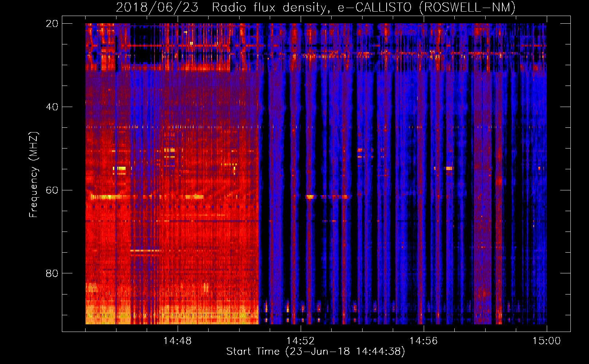Click the plot title mentioning e-CALLISTO (ROSWELL-NM)
Screen dimensions: 589x364
[316, 7]
